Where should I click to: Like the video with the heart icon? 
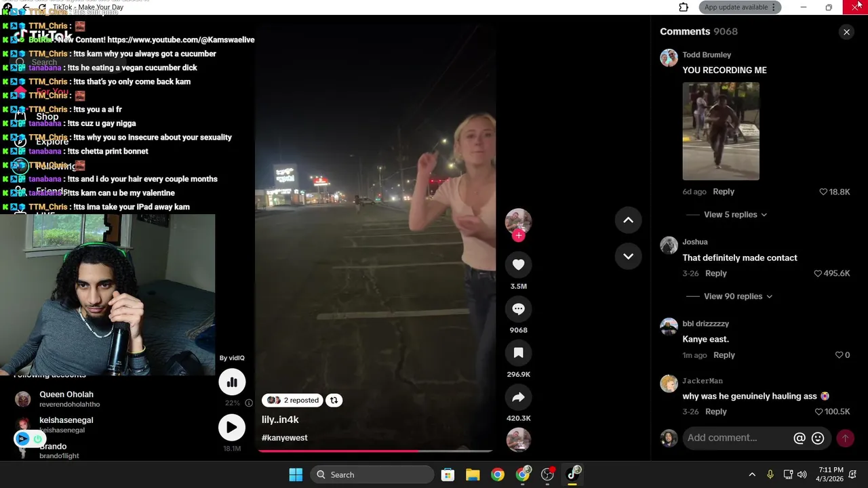click(x=518, y=265)
